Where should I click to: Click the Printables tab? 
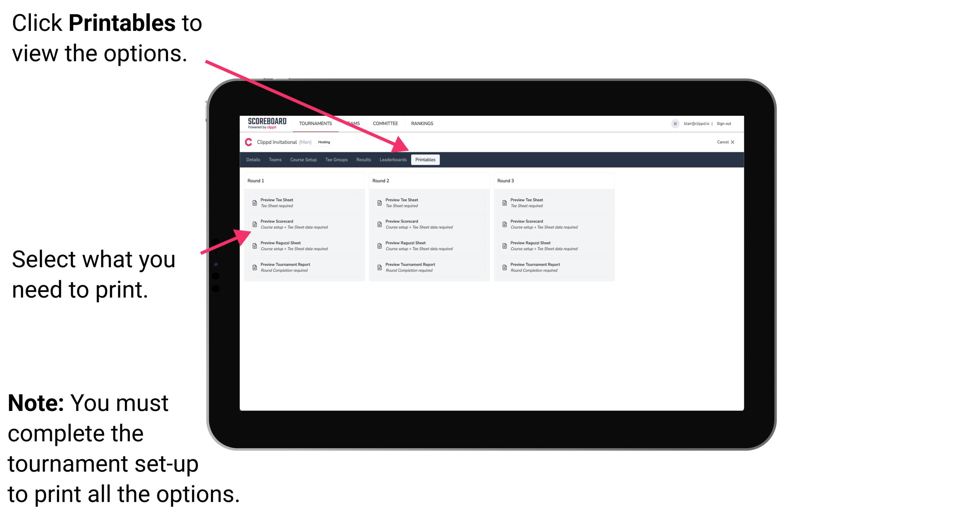[x=425, y=160]
